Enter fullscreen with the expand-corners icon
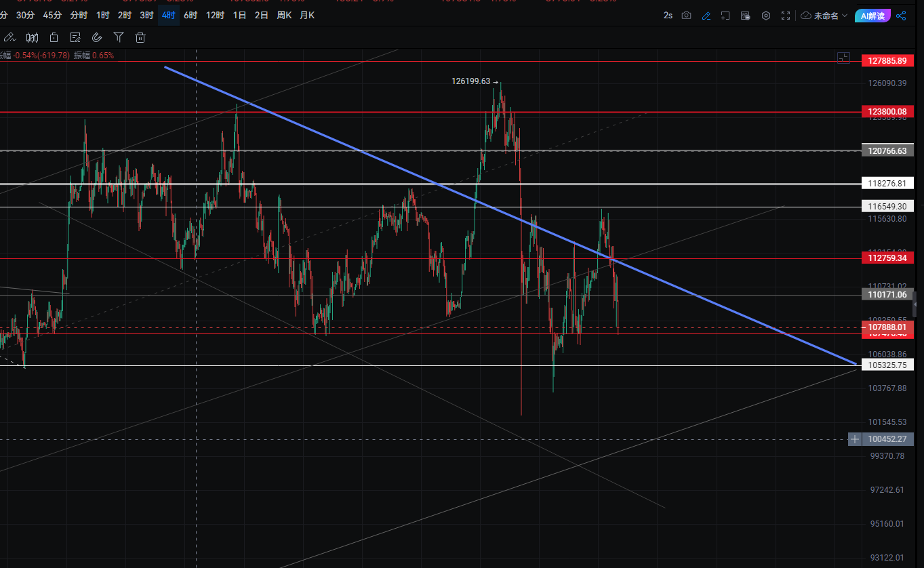Screen dimensions: 924x568 pyautogui.click(x=786, y=16)
